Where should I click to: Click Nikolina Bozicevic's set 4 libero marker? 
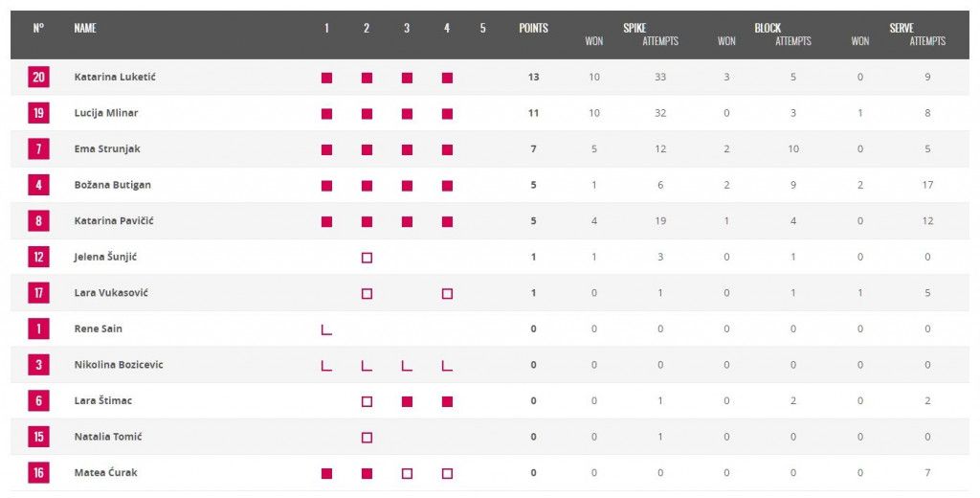coord(447,365)
